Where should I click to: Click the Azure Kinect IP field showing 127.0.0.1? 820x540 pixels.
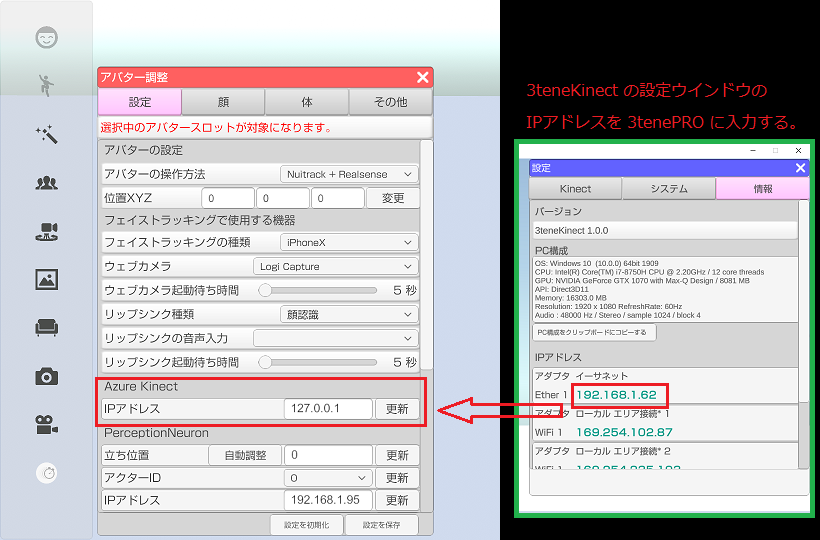(328, 409)
